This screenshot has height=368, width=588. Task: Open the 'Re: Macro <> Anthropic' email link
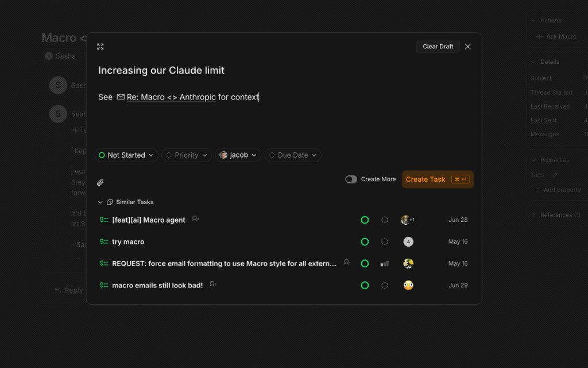click(171, 97)
